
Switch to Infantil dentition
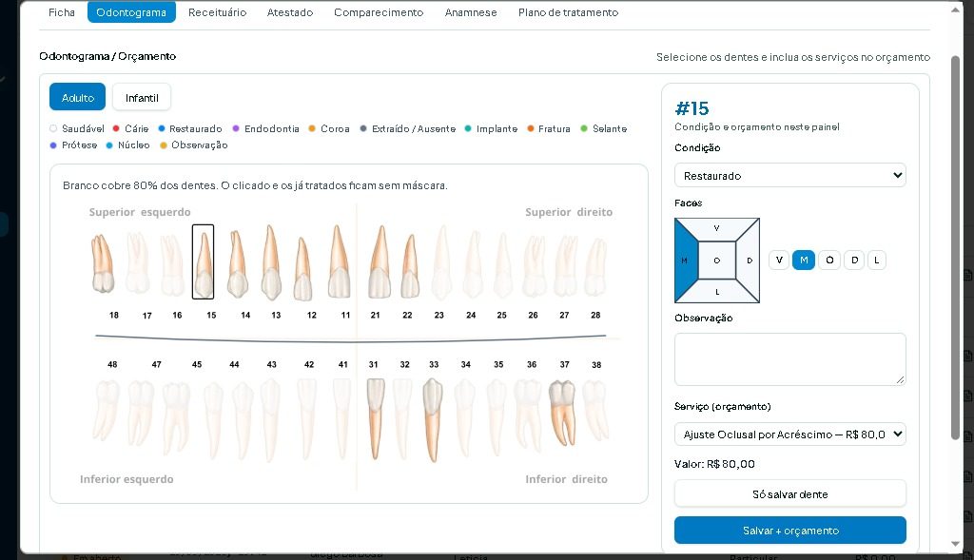click(x=142, y=98)
